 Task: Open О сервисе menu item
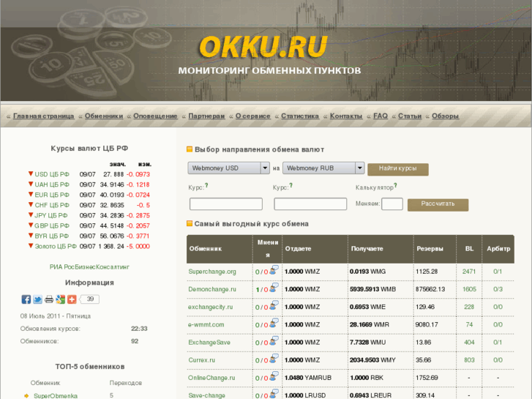[x=253, y=116]
